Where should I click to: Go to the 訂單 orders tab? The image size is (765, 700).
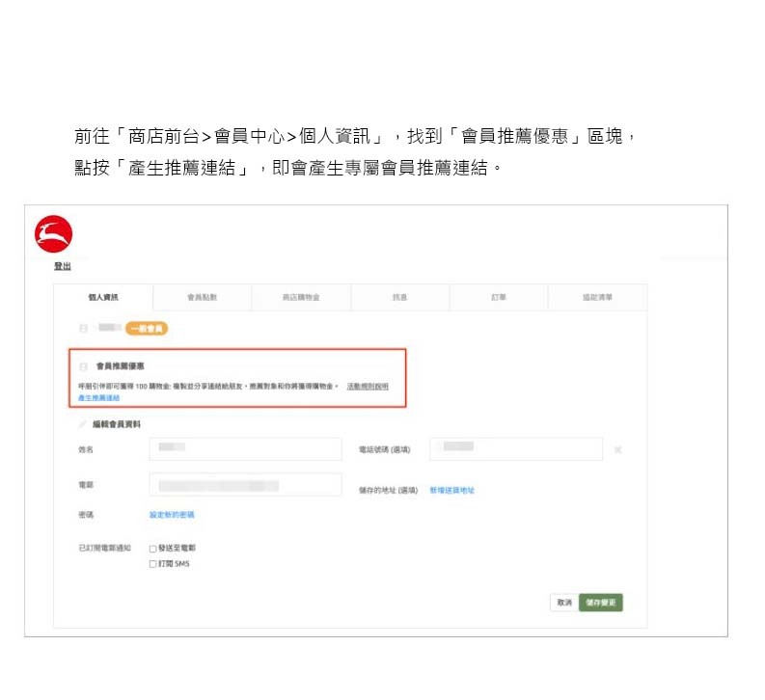pos(498,298)
